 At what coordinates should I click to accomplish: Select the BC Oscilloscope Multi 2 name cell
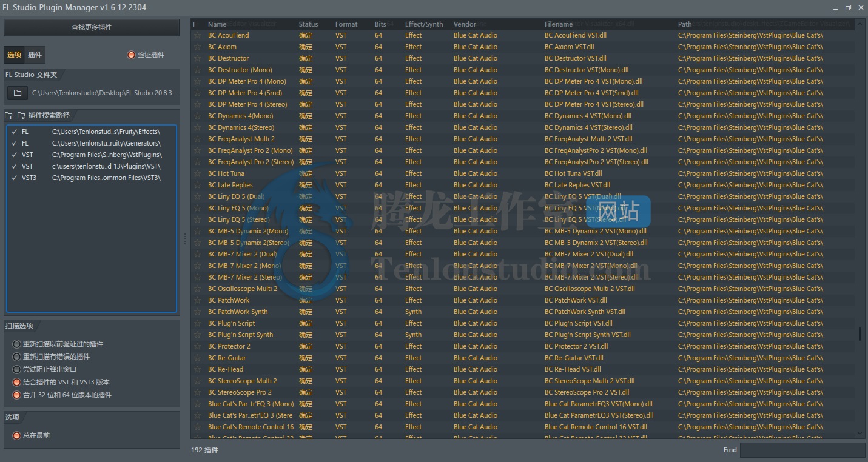(243, 289)
